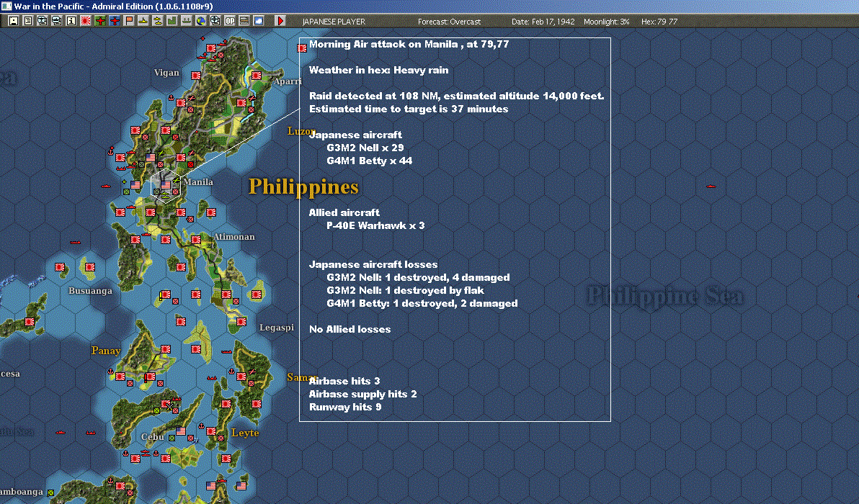The width and height of the screenshot is (859, 504).
Task: Click the green land shape toolbar icon
Action: pyautogui.click(x=172, y=21)
